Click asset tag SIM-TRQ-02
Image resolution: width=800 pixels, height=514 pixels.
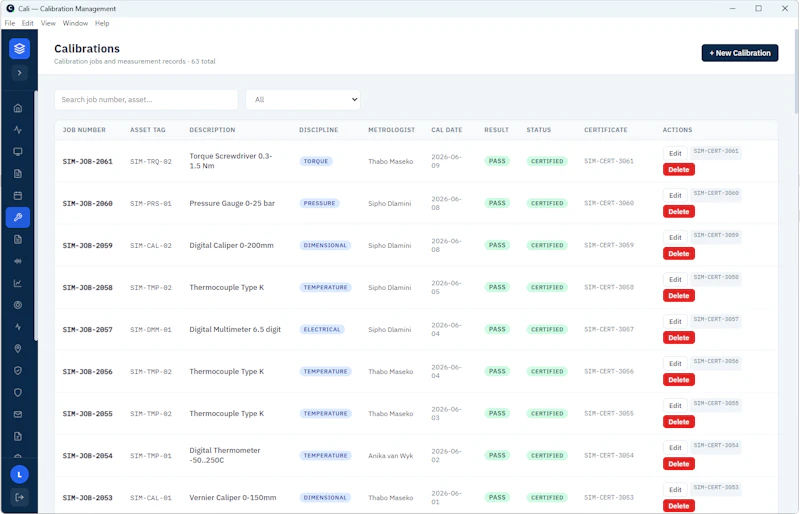tap(151, 161)
